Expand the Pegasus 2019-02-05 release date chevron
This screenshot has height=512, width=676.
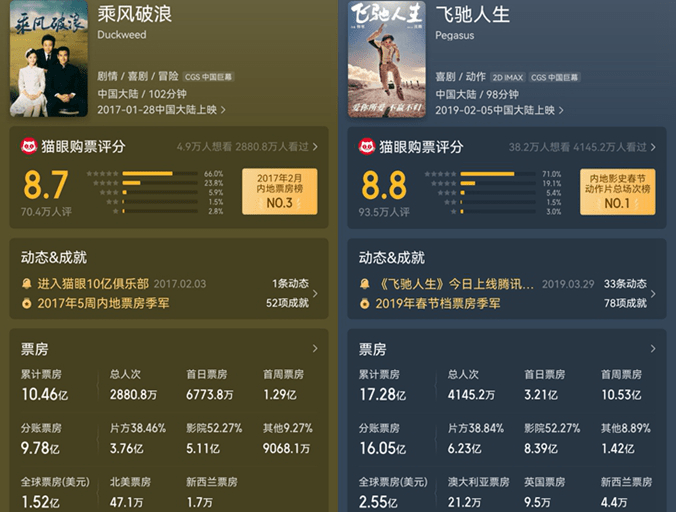pos(561,110)
